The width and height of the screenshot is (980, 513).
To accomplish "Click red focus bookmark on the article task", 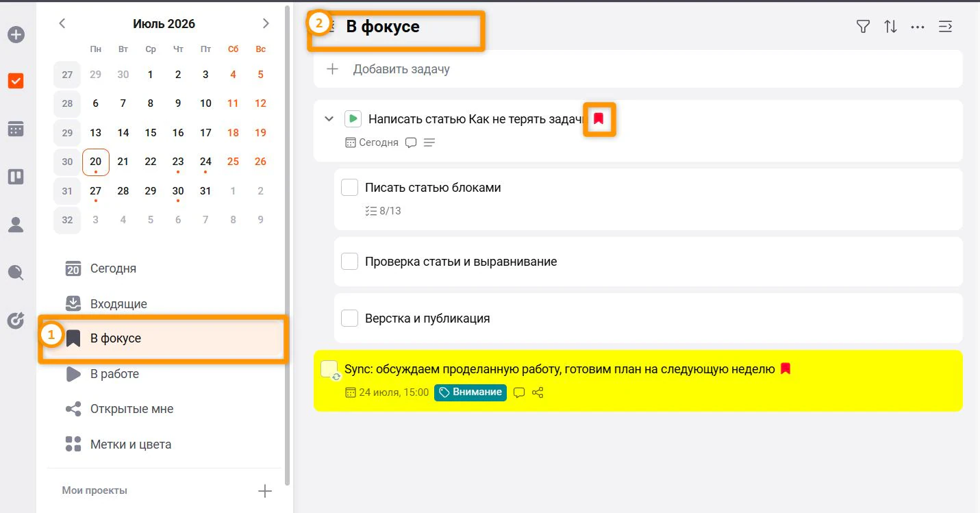I will 599,119.
